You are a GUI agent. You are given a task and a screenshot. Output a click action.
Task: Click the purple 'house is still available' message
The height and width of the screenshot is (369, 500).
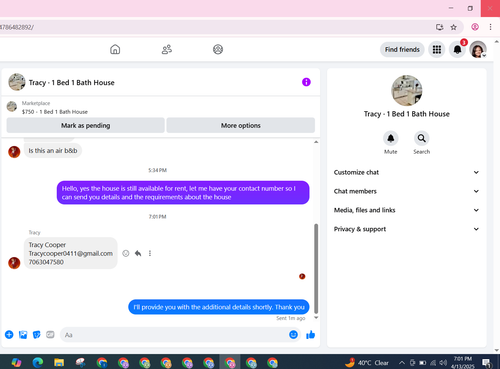pyautogui.click(x=183, y=193)
